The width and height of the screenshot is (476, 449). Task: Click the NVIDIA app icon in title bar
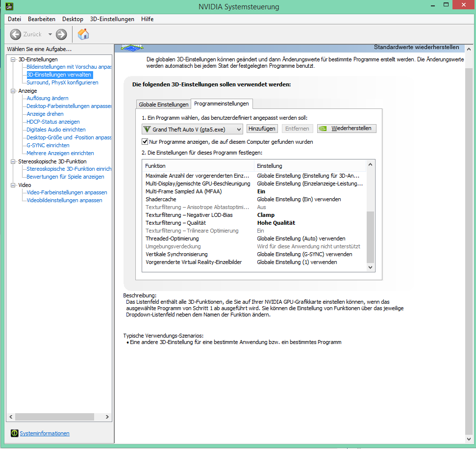point(9,6)
